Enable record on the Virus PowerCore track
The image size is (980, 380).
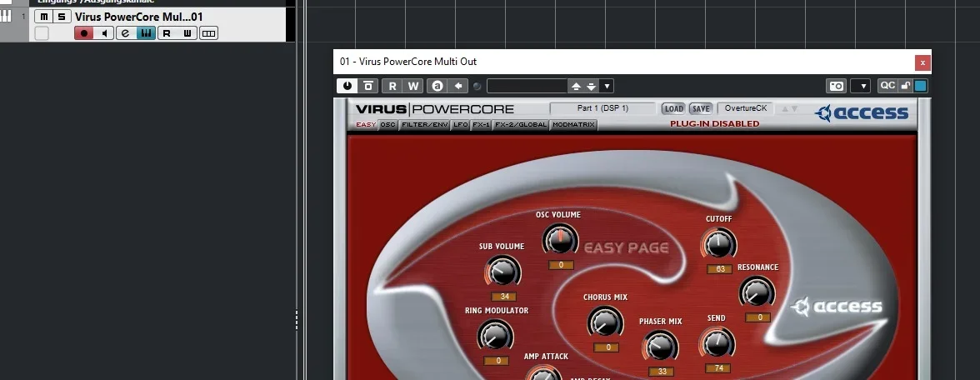pyautogui.click(x=83, y=33)
